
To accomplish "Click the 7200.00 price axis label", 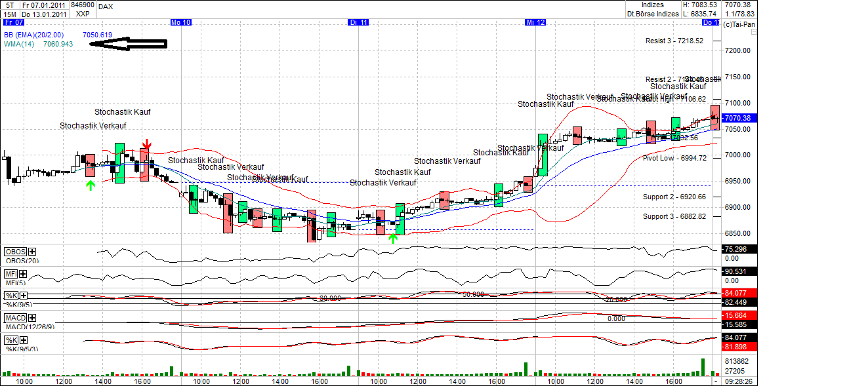I will click(738, 50).
